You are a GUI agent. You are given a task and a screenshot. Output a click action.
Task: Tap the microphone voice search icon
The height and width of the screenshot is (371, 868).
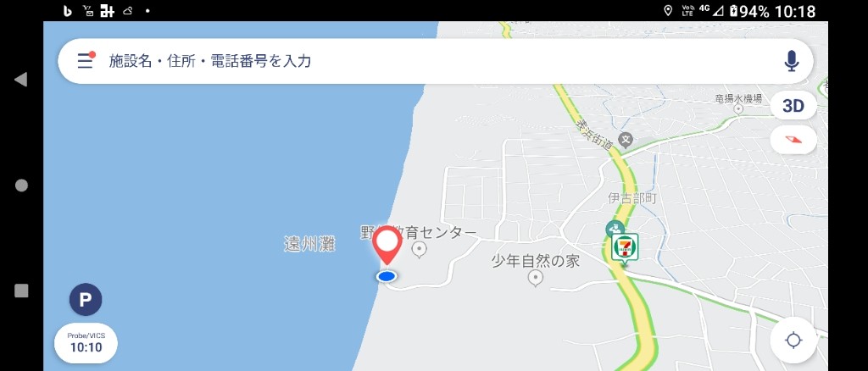tap(792, 61)
